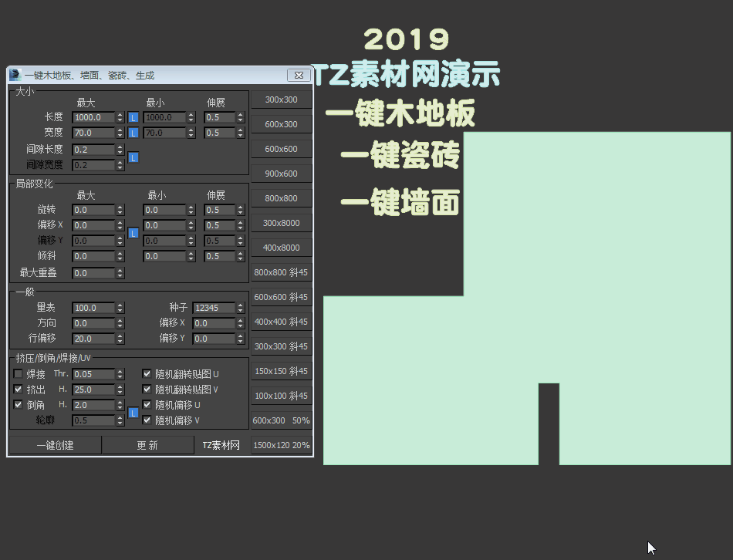Click the 一键创建 button
The height and width of the screenshot is (560, 733).
click(55, 445)
